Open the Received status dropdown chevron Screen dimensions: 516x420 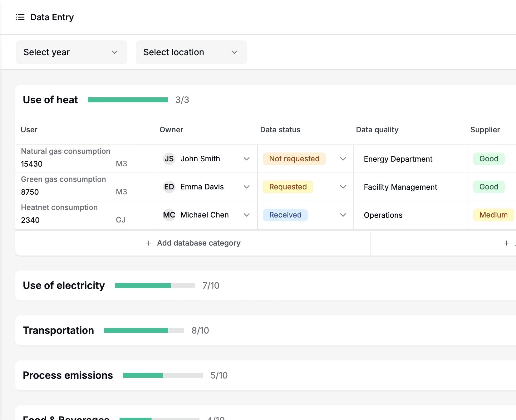click(x=343, y=215)
